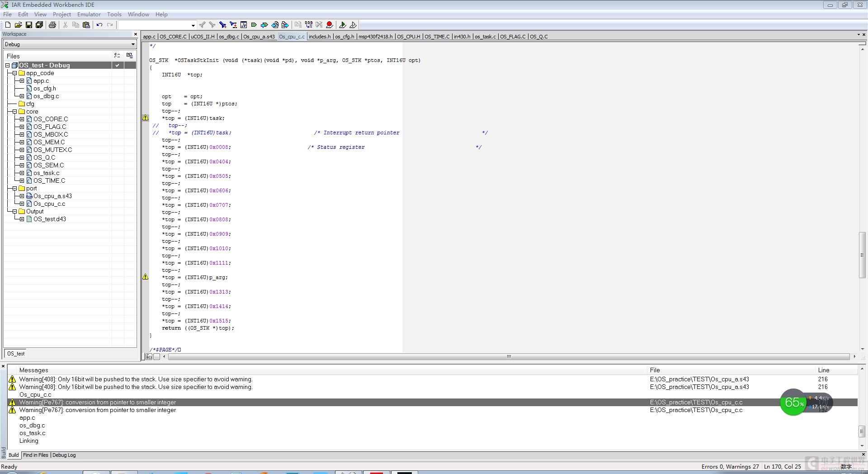Select the app.c file in the tree
This screenshot has width=868, height=474.
(x=41, y=81)
